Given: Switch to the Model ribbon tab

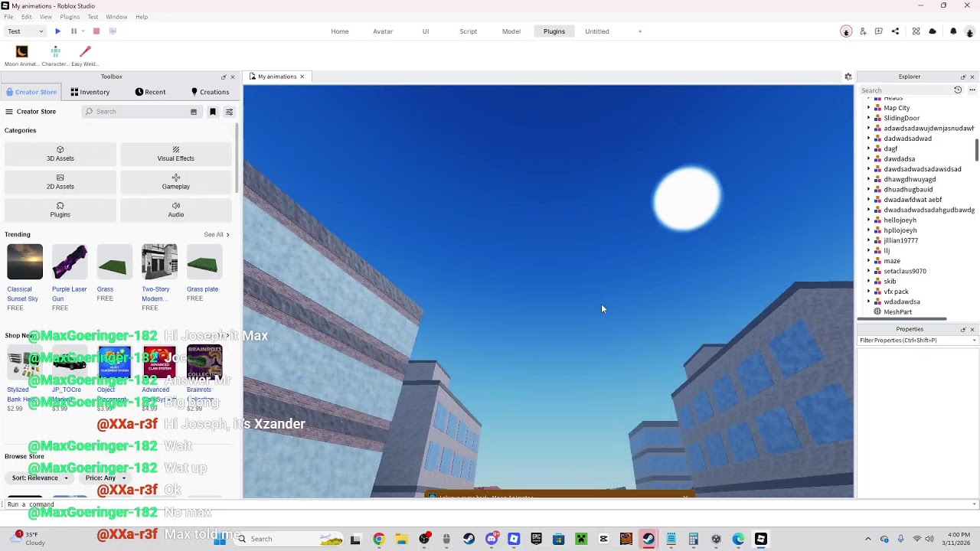Looking at the screenshot, I should pos(511,31).
